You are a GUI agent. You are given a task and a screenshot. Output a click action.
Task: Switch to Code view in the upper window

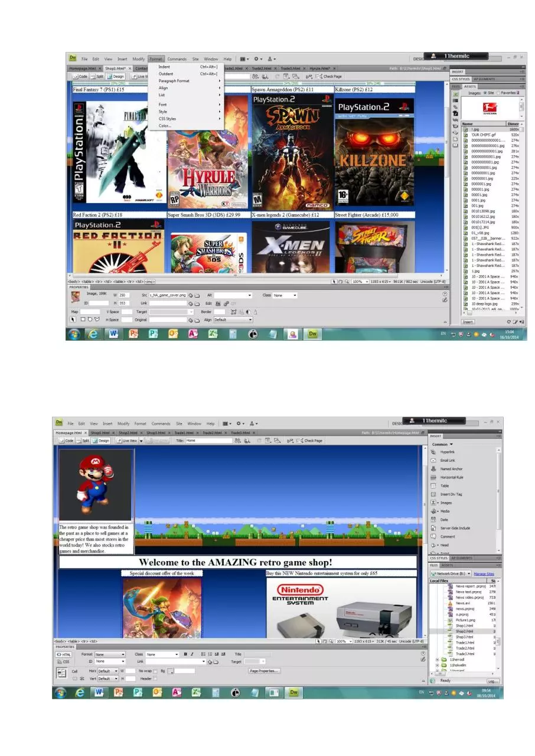81,76
